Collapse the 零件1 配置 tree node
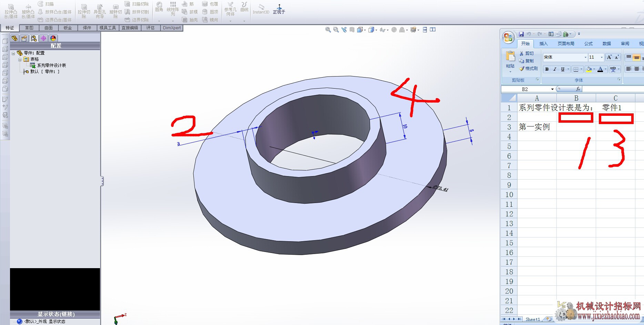This screenshot has height=325, width=644. 13,53
